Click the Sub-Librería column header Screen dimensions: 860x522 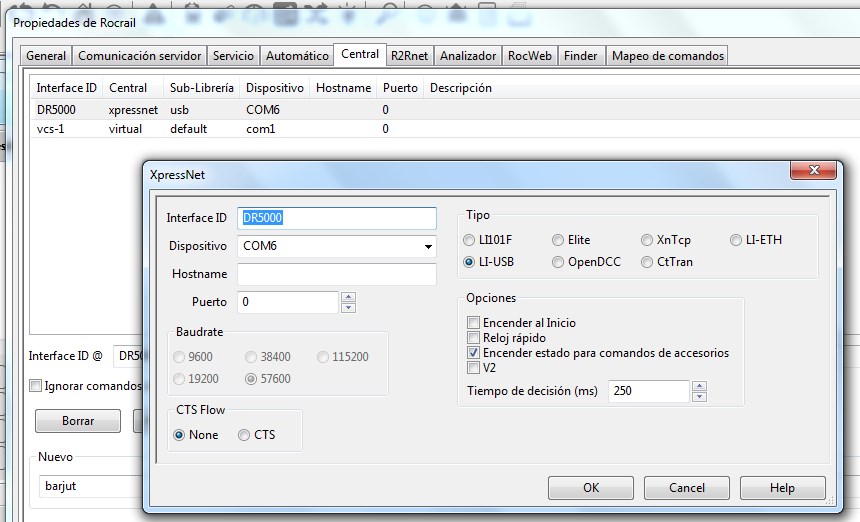(x=202, y=88)
